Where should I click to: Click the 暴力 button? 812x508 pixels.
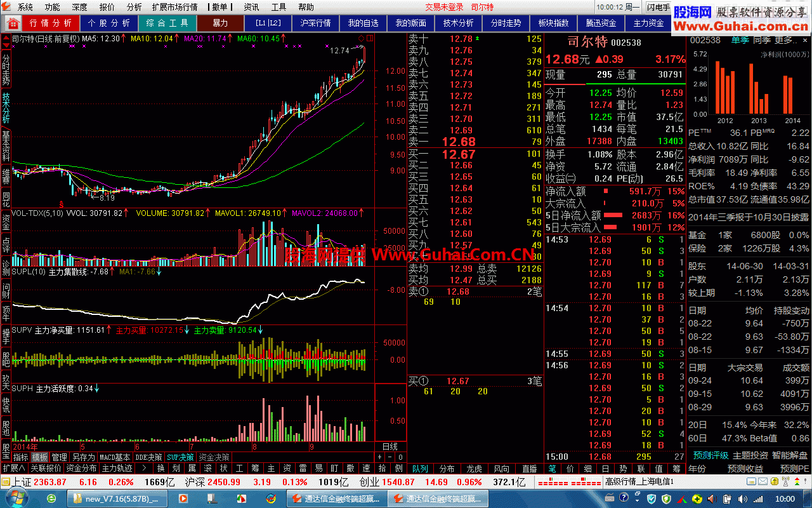click(x=220, y=23)
